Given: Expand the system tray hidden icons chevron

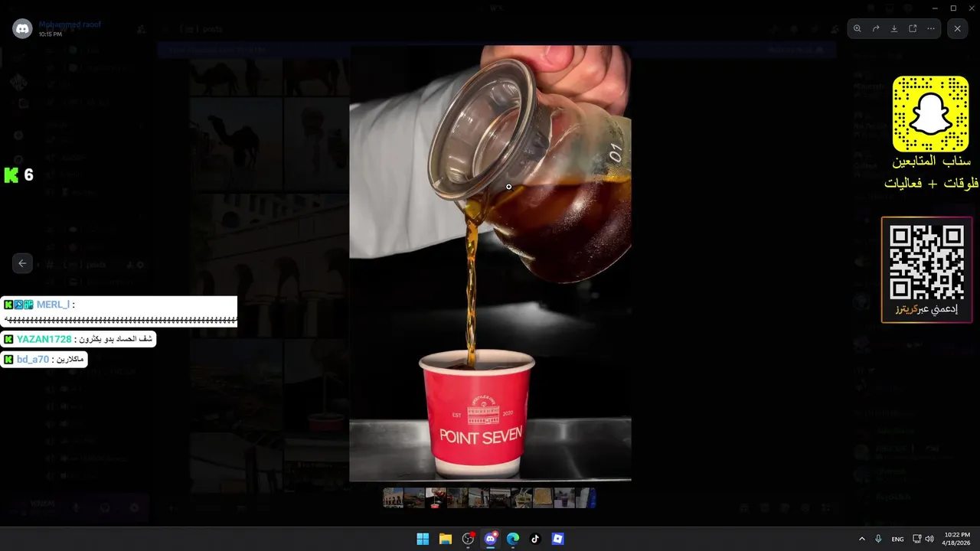Looking at the screenshot, I should tap(862, 539).
